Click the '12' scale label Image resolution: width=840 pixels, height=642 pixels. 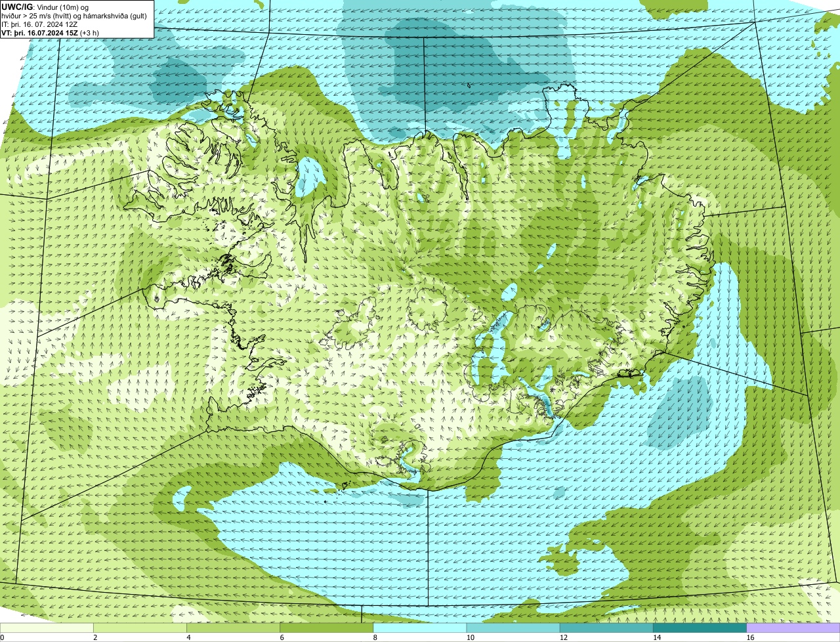coord(563,637)
